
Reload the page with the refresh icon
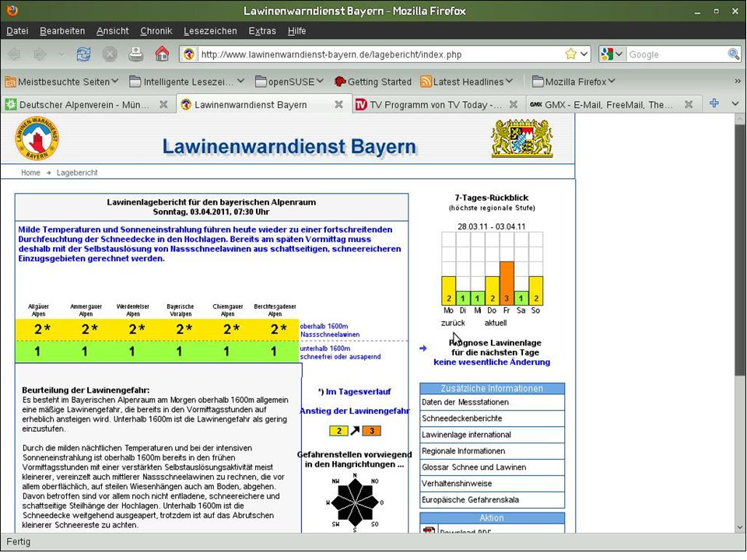(x=83, y=54)
